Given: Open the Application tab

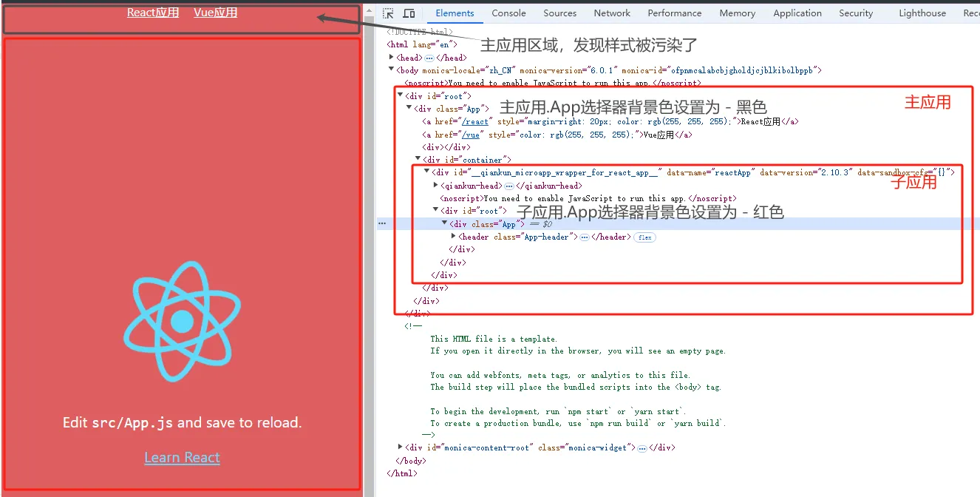Looking at the screenshot, I should (797, 13).
